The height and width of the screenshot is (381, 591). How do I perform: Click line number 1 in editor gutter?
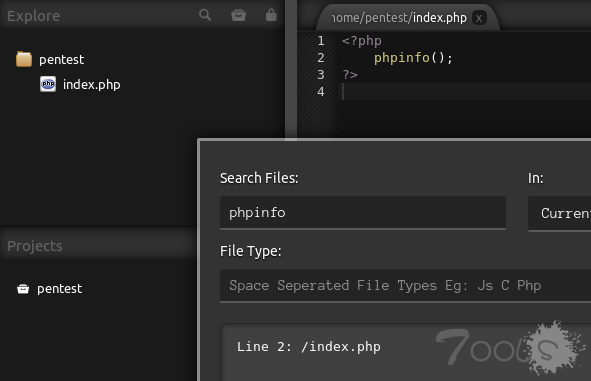(321, 41)
